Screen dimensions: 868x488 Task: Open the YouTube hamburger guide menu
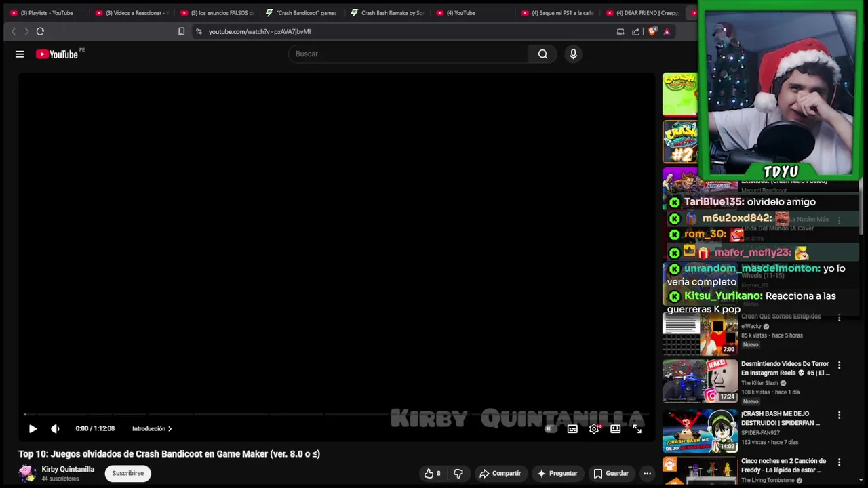[x=20, y=54]
